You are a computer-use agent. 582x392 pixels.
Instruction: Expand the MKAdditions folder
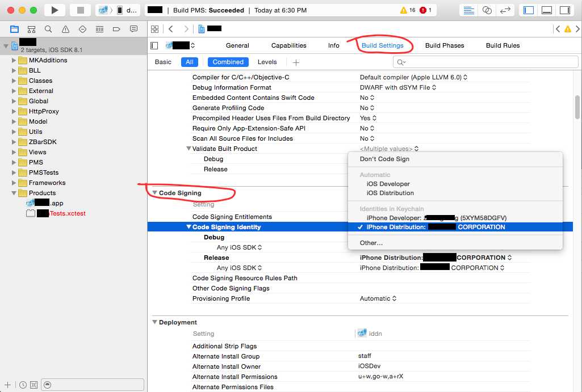pyautogui.click(x=14, y=60)
